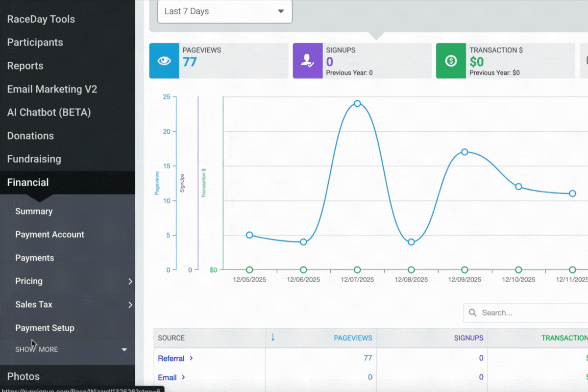Sort by the Signups column header

[x=468, y=338]
